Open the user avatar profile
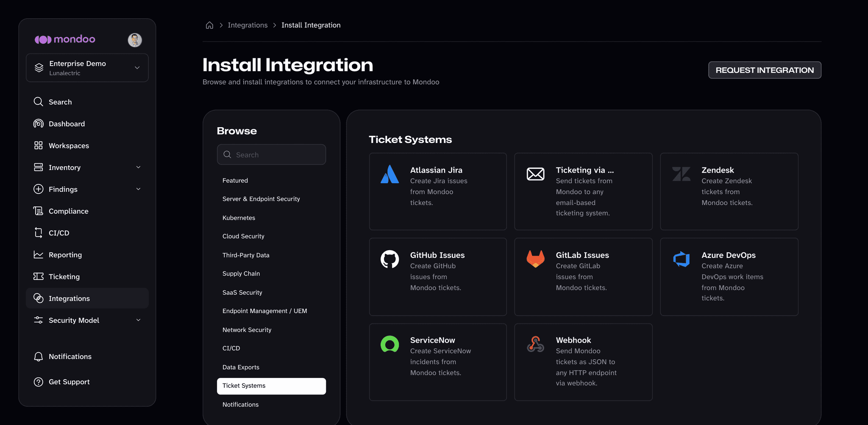Image resolution: width=868 pixels, height=425 pixels. (135, 40)
